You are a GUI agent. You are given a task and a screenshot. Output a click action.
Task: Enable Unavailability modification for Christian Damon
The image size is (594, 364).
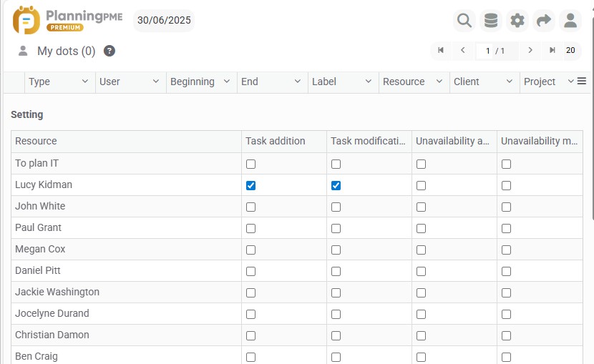click(x=507, y=335)
